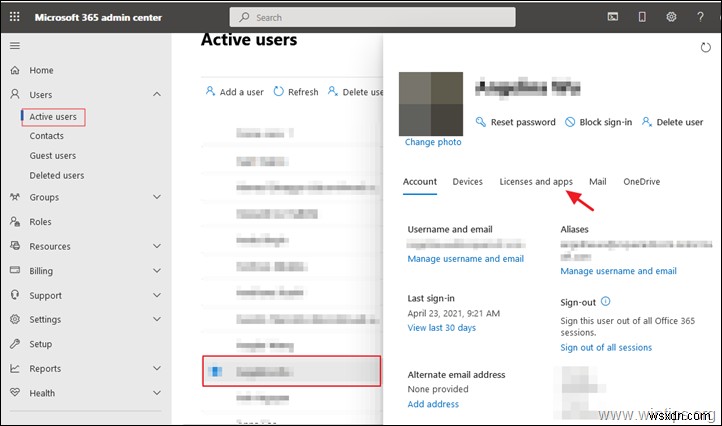The image size is (722, 426).
Task: Expand the Support section chevron
Action: [x=157, y=295]
